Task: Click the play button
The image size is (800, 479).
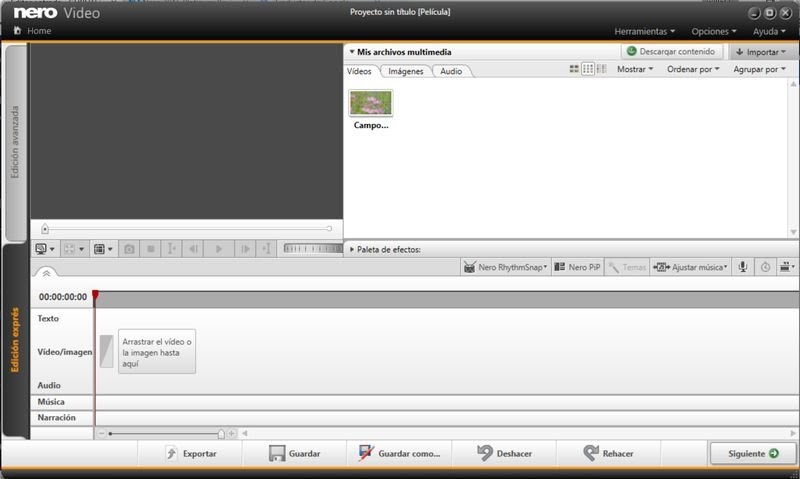Action: pyautogui.click(x=219, y=249)
